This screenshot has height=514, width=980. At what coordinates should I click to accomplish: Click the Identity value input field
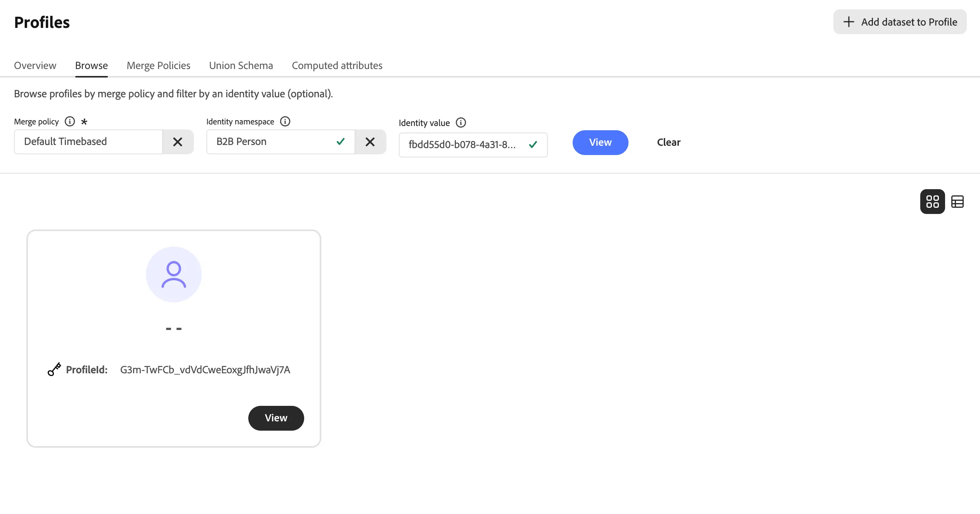pyautogui.click(x=473, y=145)
